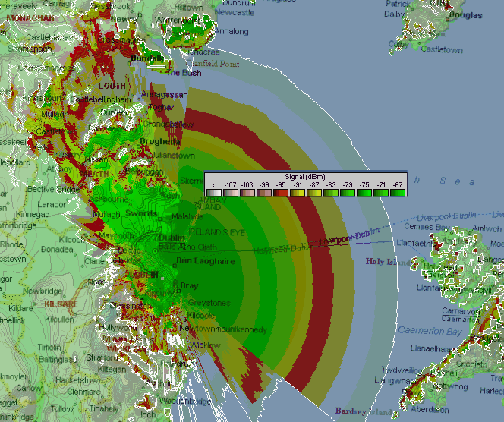This screenshot has height=422, width=504.
Task: Click the -79 dBm legend swatch
Action: pyautogui.click(x=347, y=192)
